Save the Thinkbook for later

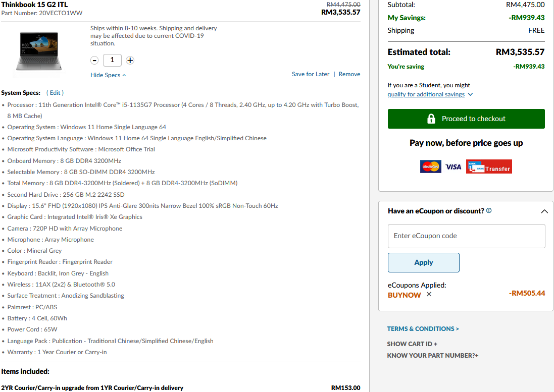(311, 74)
